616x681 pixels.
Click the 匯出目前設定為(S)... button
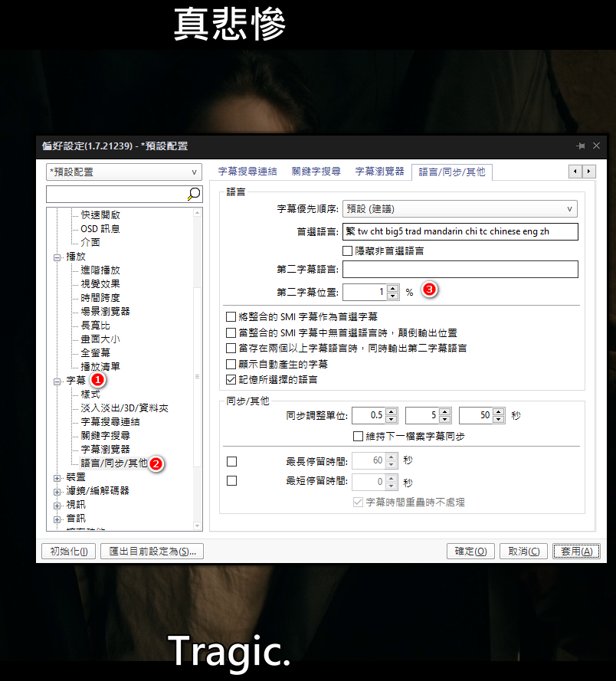click(153, 551)
